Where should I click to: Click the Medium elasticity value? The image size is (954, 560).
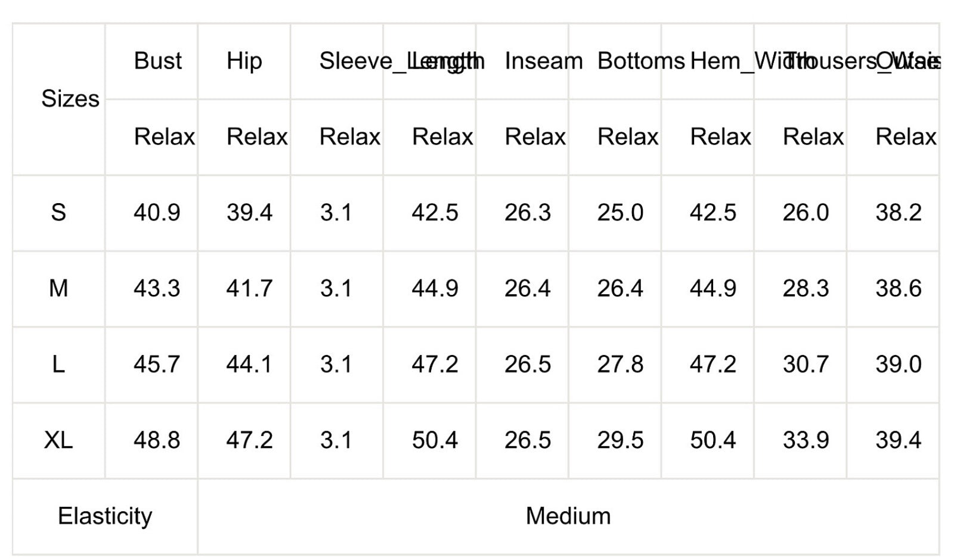pyautogui.click(x=568, y=516)
